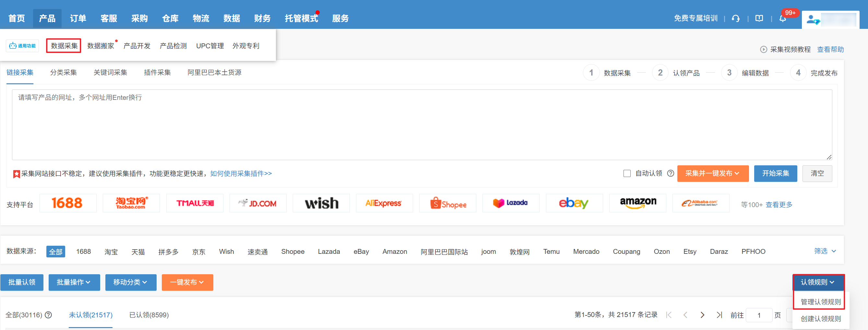The image size is (868, 330).
Task: Choose 创建认领规则 from the dropdown
Action: click(x=820, y=319)
